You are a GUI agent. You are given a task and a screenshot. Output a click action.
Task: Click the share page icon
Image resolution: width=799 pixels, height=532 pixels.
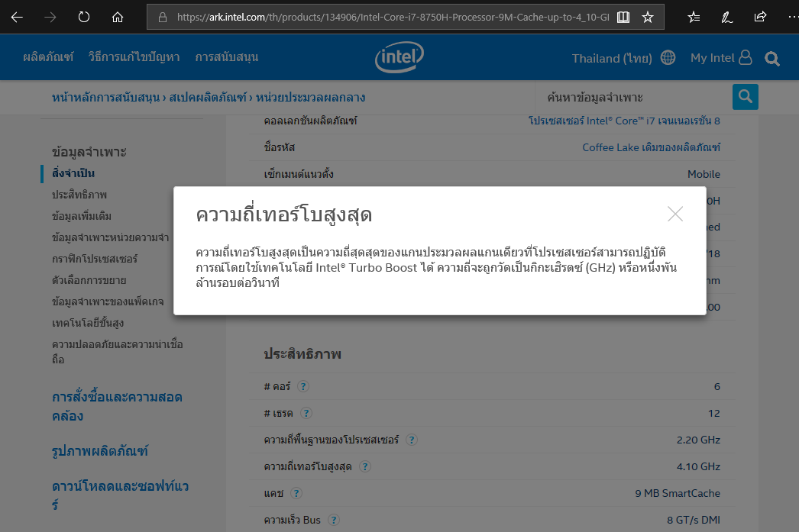tap(760, 17)
